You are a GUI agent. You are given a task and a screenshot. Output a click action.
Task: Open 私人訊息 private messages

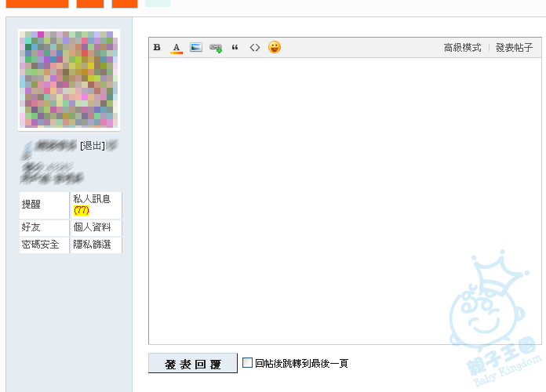pyautogui.click(x=92, y=200)
